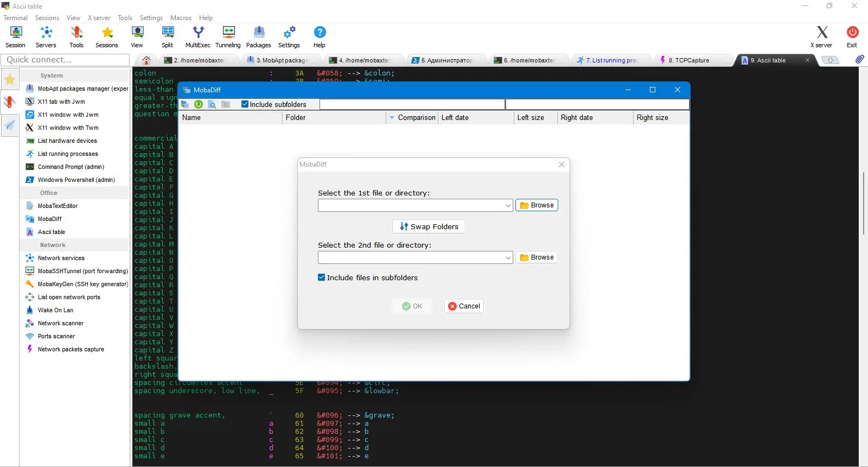Close the inner MobaDiff dialog
Screen dimensions: 868x467
click(561, 165)
